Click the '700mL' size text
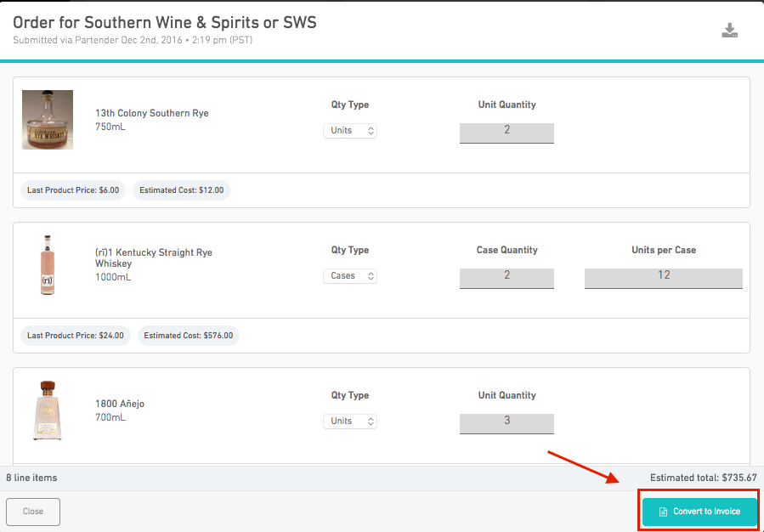Viewport: 764px width, 532px height. point(110,417)
